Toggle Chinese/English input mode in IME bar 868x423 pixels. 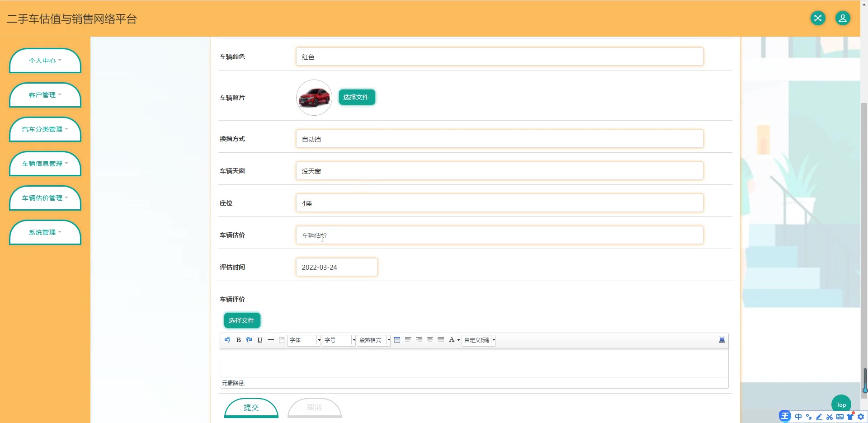point(798,417)
